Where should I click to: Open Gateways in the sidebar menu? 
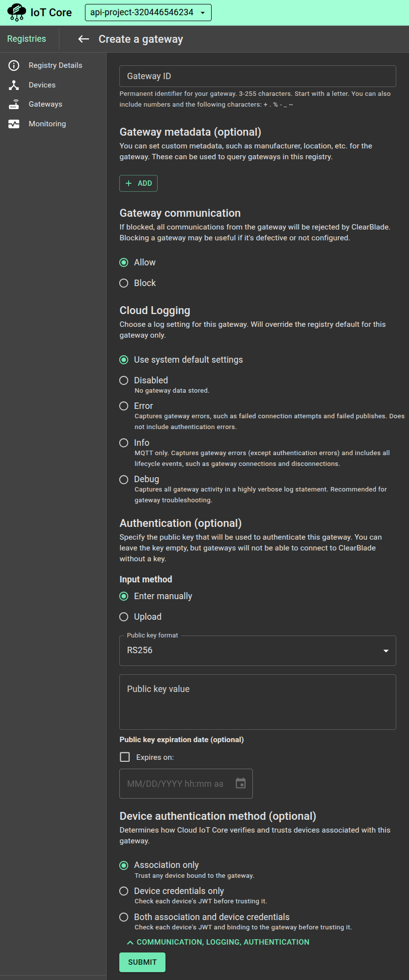coord(45,104)
